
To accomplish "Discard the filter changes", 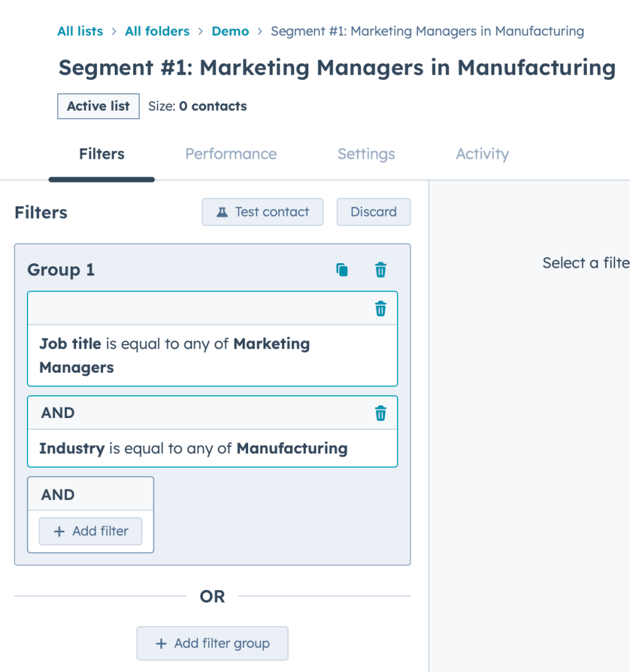I will 373,212.
